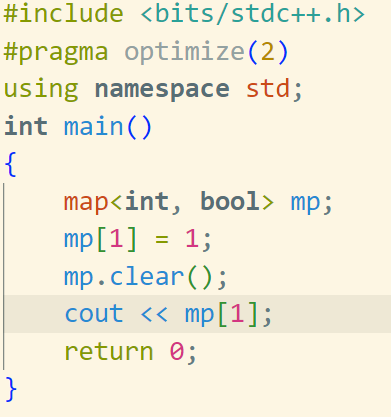Click the clear method call
The height and width of the screenshot is (417, 391).
tap(147, 276)
